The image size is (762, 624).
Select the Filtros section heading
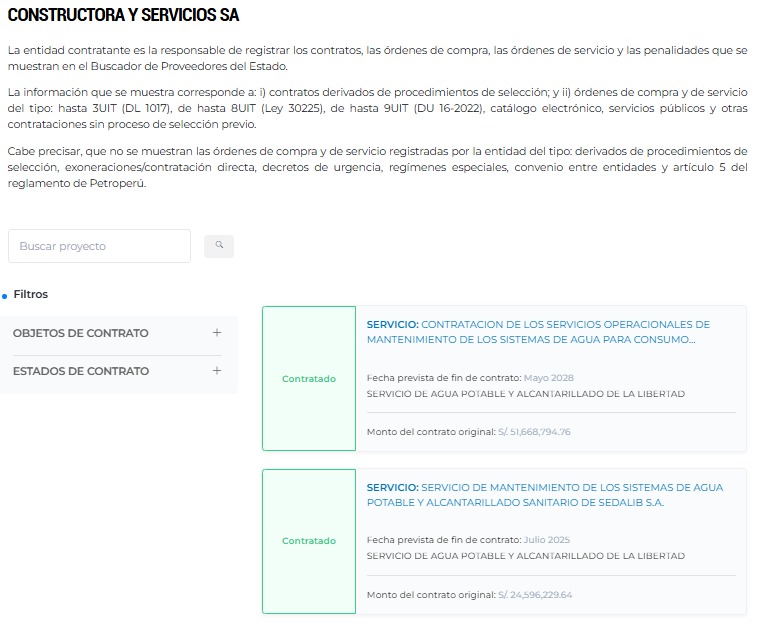(x=31, y=295)
